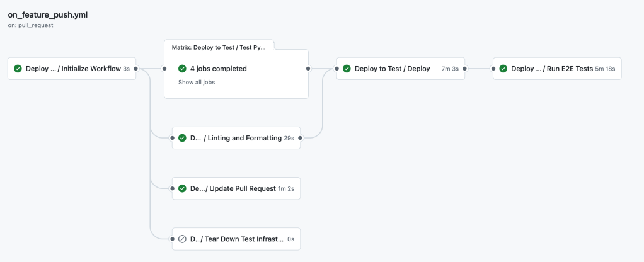Click the 7m 3s duration on Deploy job

(450, 69)
